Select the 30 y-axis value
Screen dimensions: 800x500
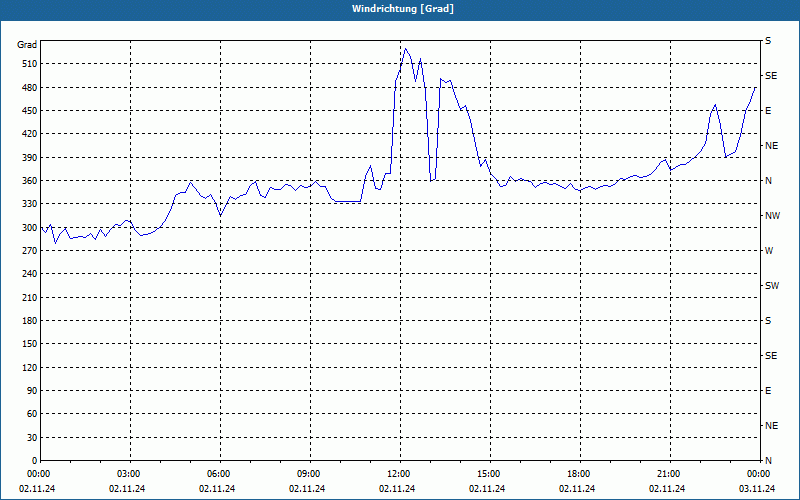point(32,437)
